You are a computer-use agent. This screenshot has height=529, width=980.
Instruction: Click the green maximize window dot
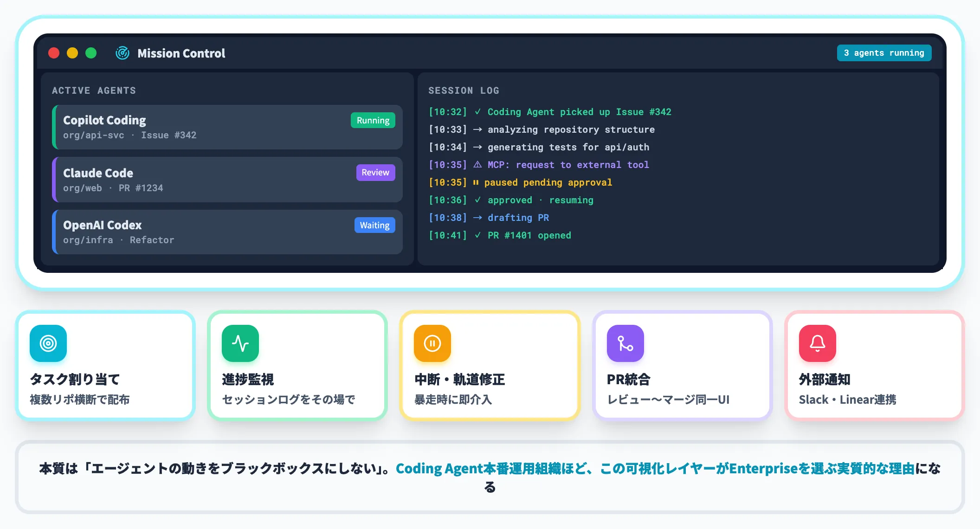click(91, 53)
